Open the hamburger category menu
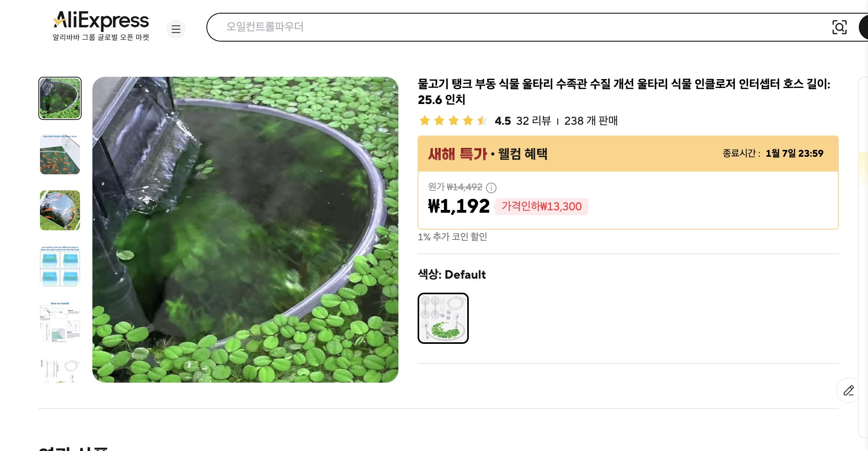The width and height of the screenshot is (868, 451). coord(176,29)
